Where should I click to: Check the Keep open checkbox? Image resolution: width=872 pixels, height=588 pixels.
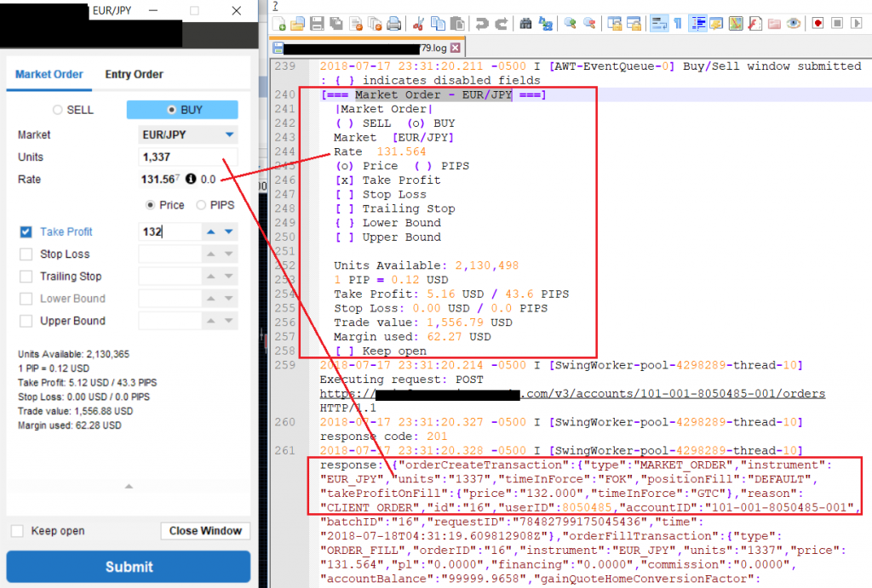17,531
